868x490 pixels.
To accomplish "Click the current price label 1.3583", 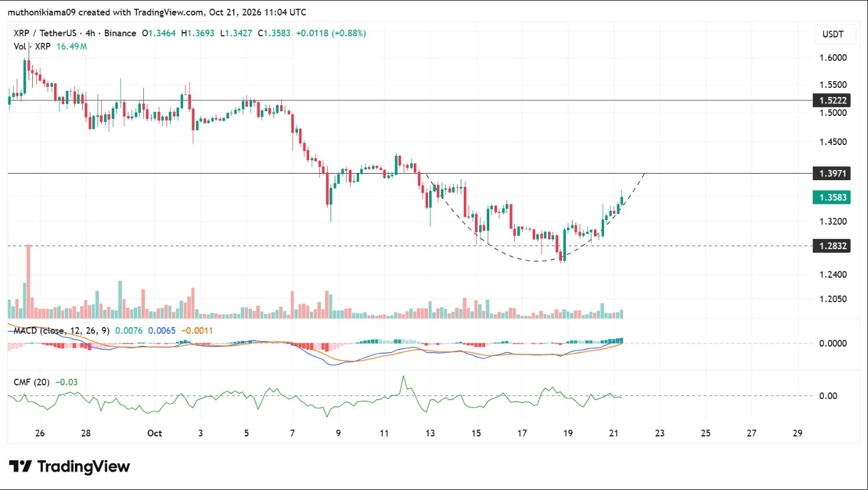I will [x=832, y=197].
